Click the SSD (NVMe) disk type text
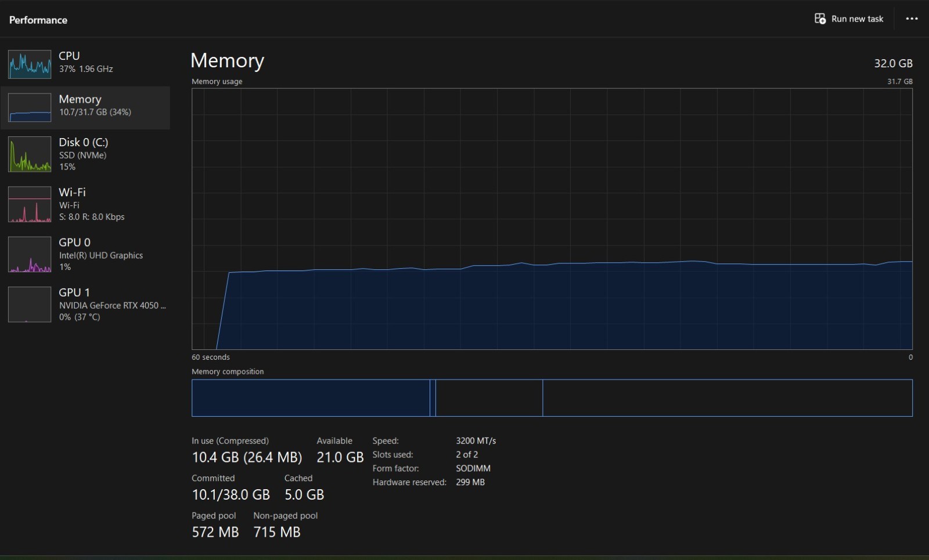 click(82, 155)
